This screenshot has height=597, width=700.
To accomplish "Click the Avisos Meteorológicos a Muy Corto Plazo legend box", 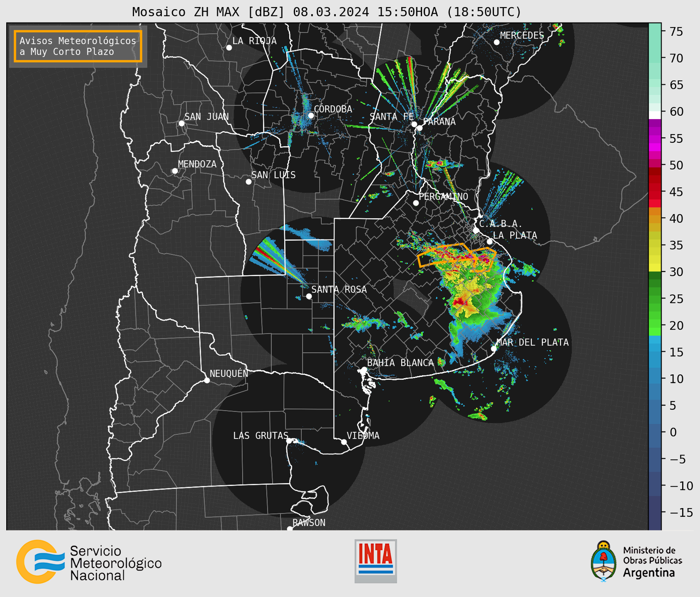I will [x=78, y=46].
